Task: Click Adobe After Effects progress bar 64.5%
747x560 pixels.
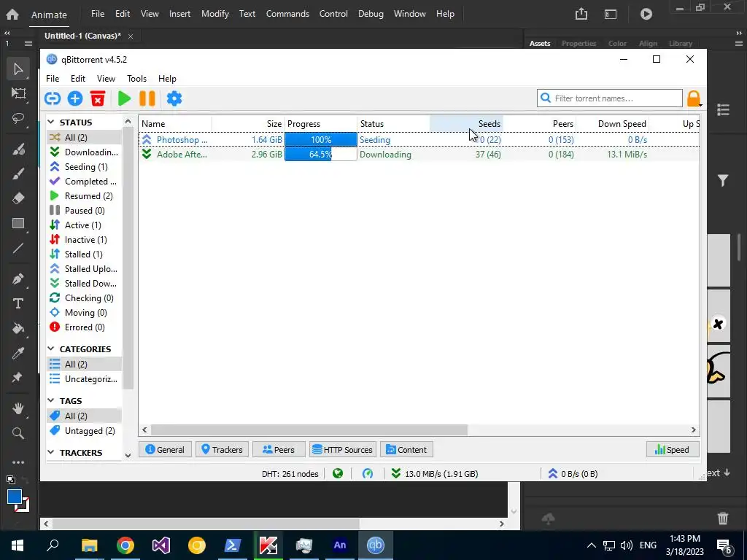Action: point(321,155)
